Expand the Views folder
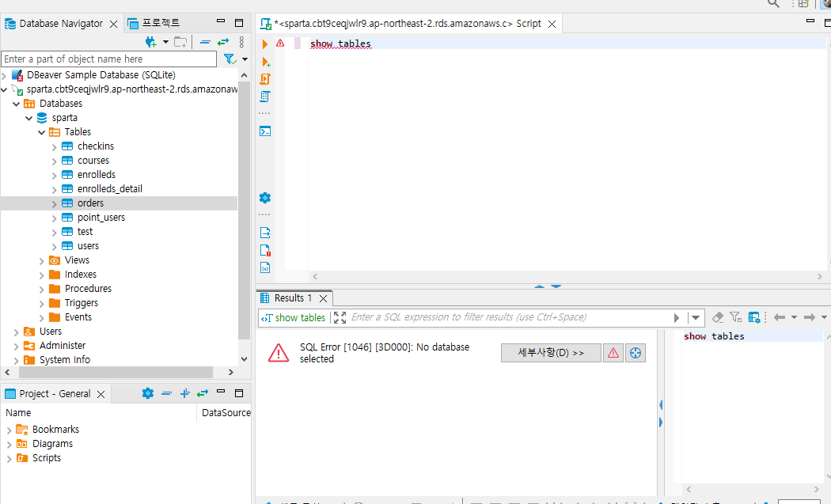The height and width of the screenshot is (504, 831). 42,261
